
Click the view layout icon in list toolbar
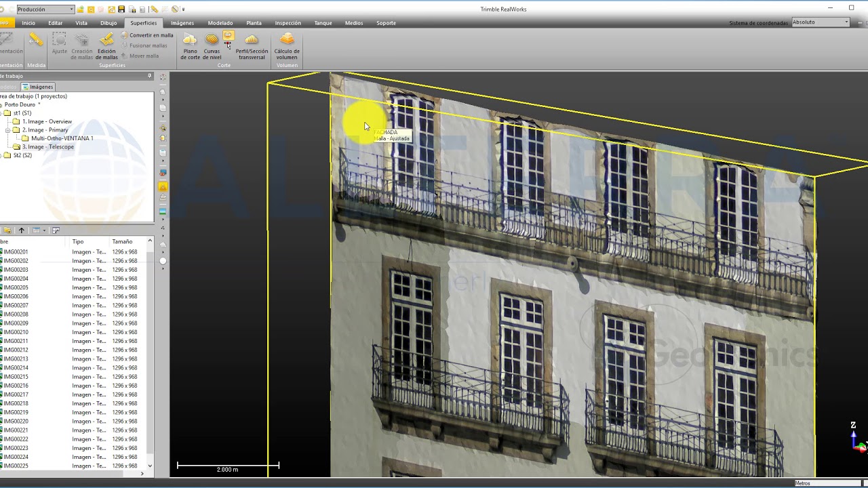pos(56,230)
